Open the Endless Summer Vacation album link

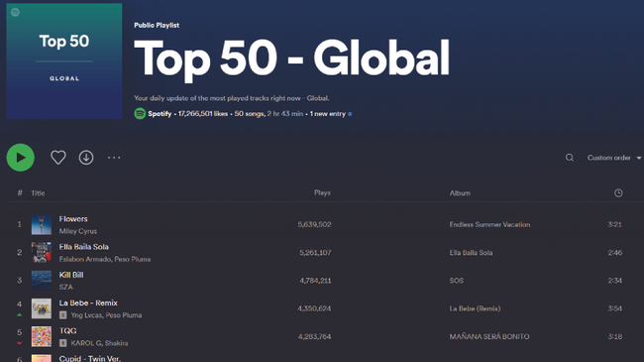point(489,224)
